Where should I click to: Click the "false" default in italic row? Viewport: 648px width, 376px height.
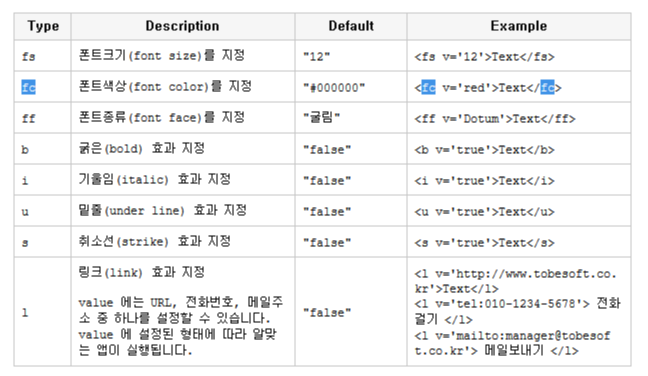327,180
